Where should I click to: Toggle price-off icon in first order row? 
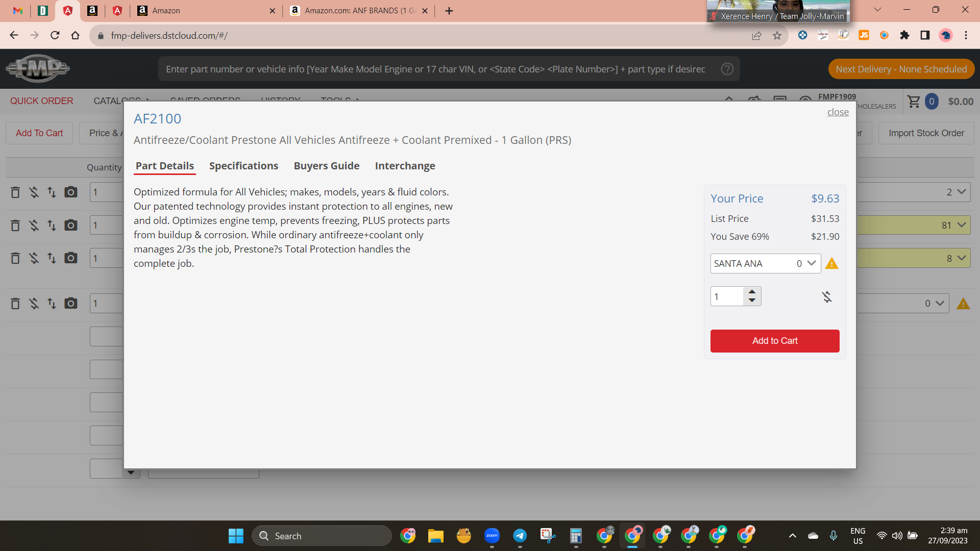tap(34, 192)
